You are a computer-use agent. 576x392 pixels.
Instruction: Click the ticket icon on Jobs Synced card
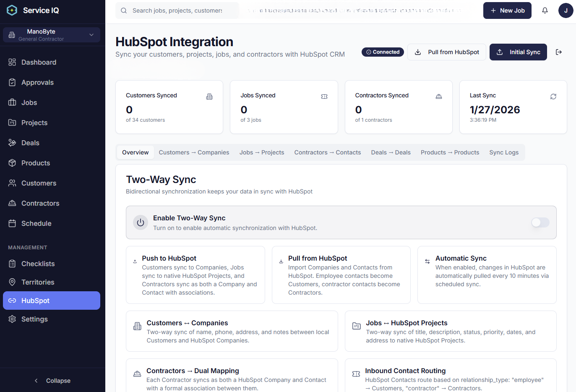point(324,97)
